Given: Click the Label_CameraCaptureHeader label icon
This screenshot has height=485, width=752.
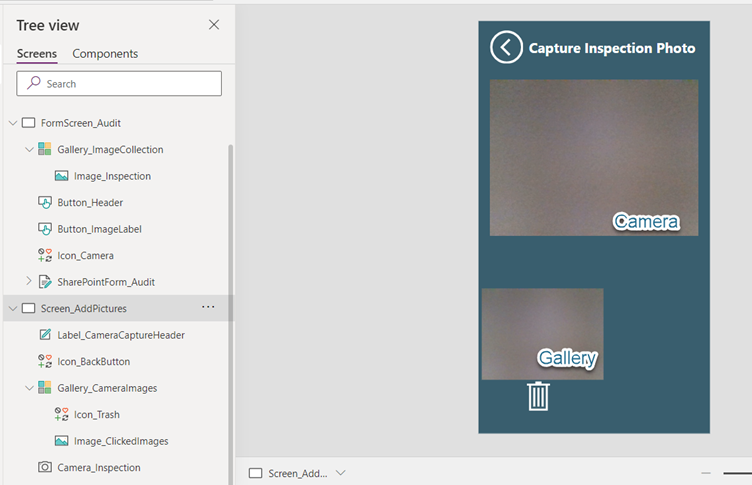Looking at the screenshot, I should pos(45,334).
